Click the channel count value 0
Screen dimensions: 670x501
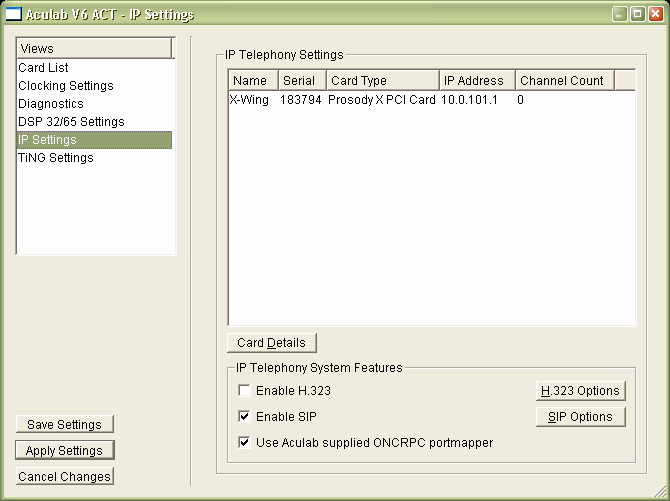coord(520,100)
